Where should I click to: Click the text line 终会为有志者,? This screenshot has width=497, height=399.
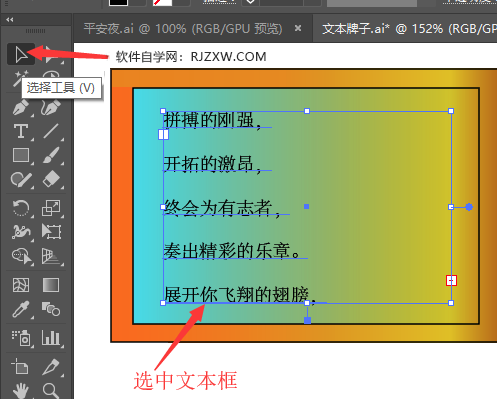222,208
